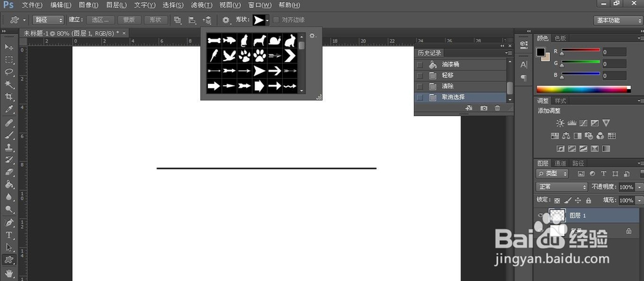The image size is (644, 281).
Task: Pick the snail shape in shape picker
Action: point(275,40)
